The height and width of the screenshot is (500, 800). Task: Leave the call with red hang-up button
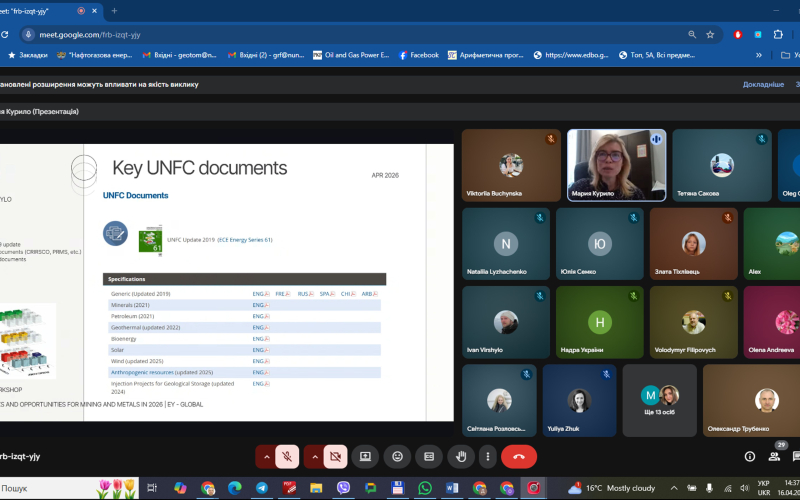(519, 457)
